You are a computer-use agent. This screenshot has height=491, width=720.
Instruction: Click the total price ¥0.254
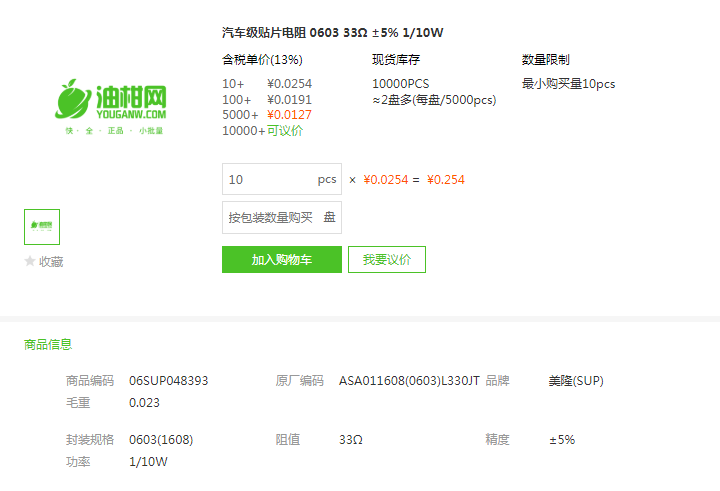[x=446, y=180]
